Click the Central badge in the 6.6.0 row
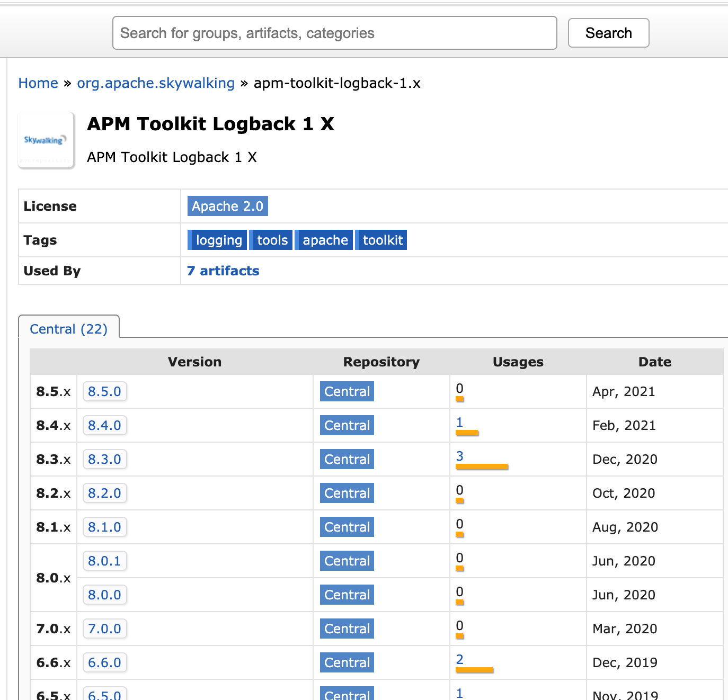Screen dimensions: 728x700 [x=347, y=662]
